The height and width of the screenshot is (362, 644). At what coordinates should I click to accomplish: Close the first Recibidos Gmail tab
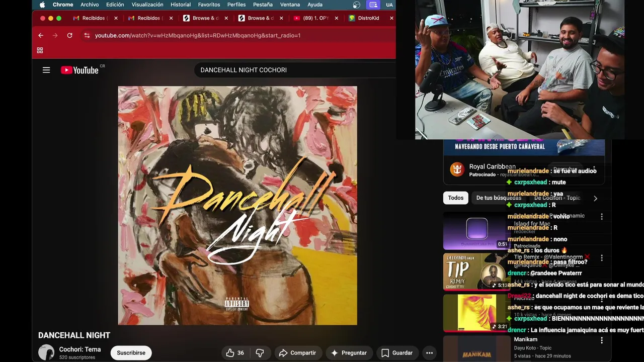116,18
